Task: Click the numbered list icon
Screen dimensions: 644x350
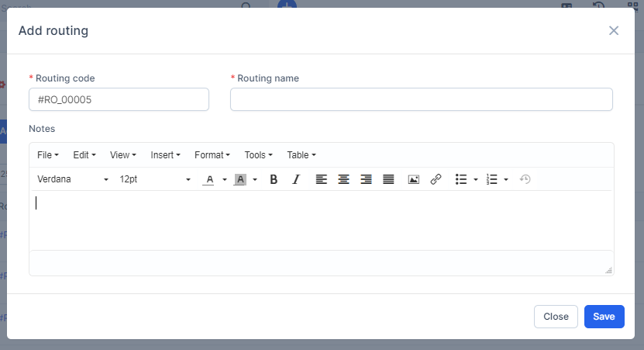Action: (x=491, y=179)
